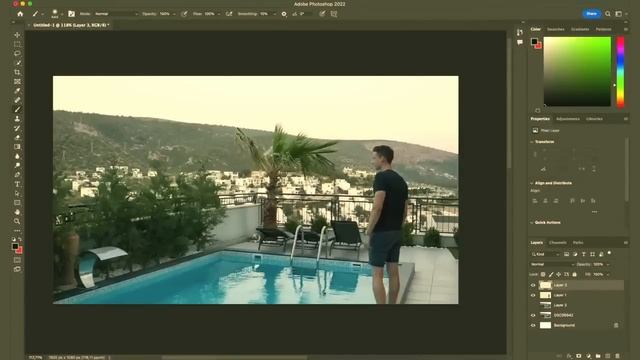Select the Hand tool
The image size is (640, 360).
(17, 212)
